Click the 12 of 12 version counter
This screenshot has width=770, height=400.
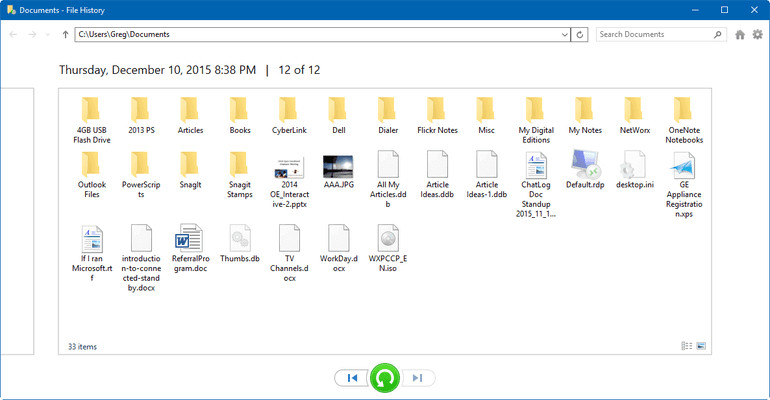click(x=299, y=70)
